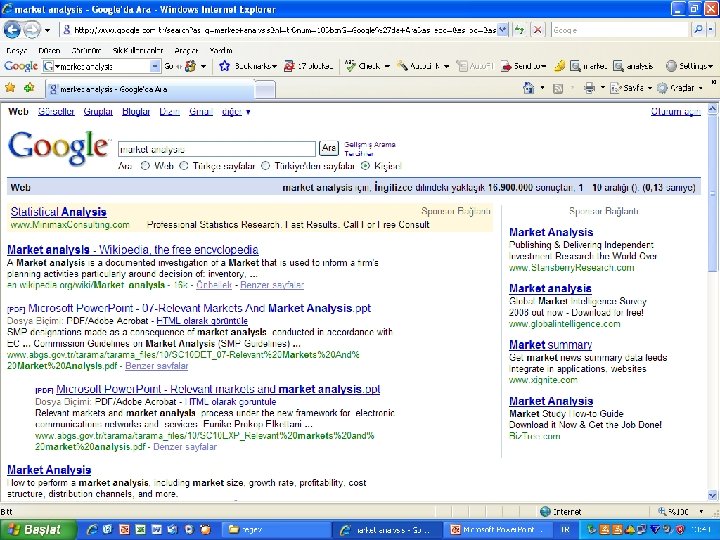The image size is (720, 540).
Task: Click the Excel quick launch icon
Action: (140, 530)
